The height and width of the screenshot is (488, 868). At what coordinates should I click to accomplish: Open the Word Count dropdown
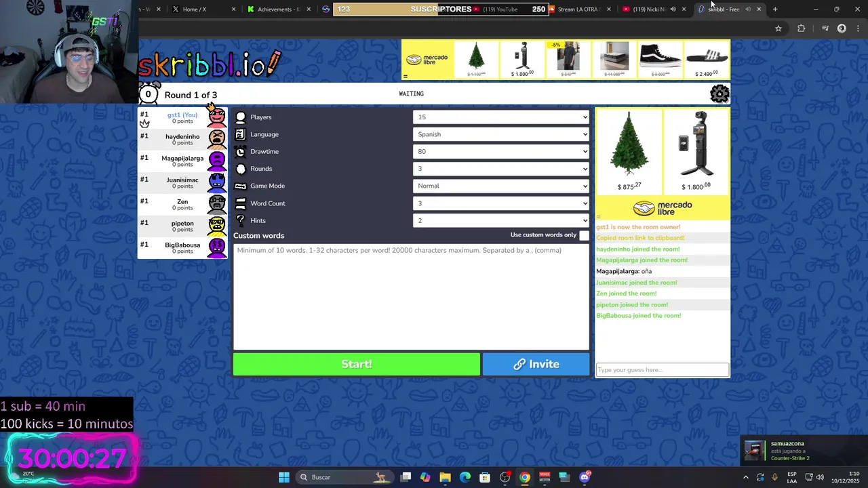pos(501,203)
